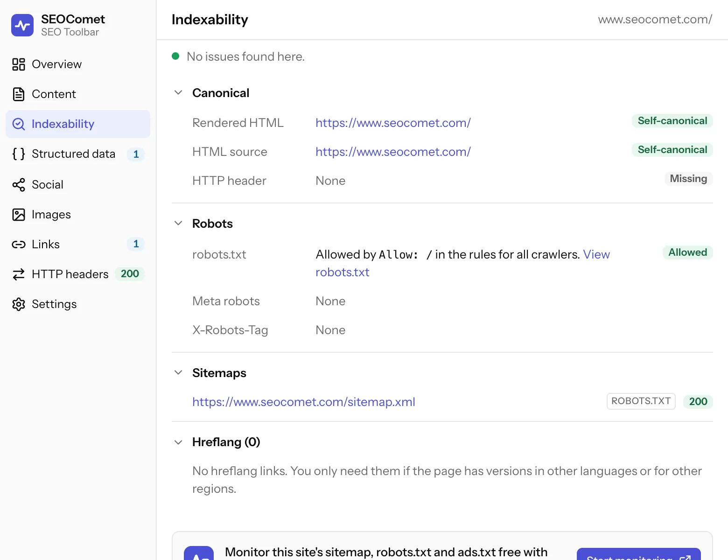This screenshot has height=560, width=728.
Task: Click the 'X-Robots-Tag' row label
Action: [230, 330]
